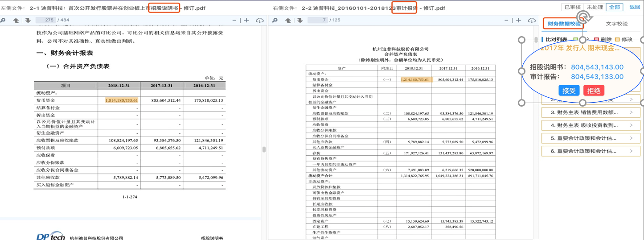Click the search icon in right PDF toolbar
The height and width of the screenshot is (240, 644).
tap(275, 21)
